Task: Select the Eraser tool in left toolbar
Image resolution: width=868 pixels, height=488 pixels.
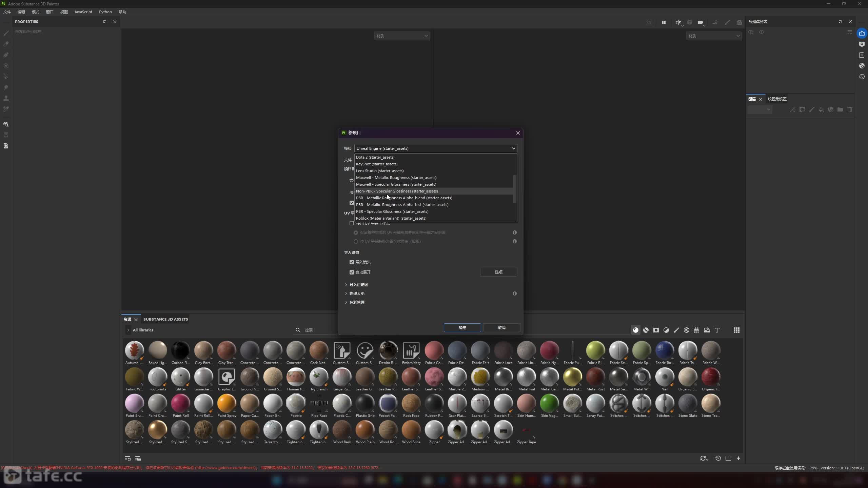Action: coord(6,44)
